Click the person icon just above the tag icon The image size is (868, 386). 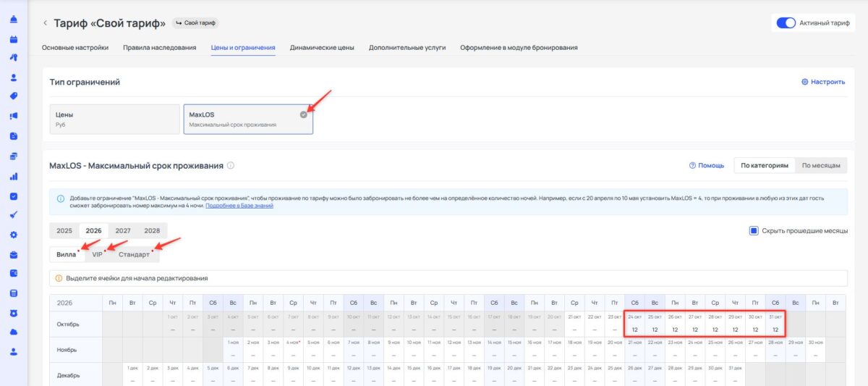(x=14, y=77)
